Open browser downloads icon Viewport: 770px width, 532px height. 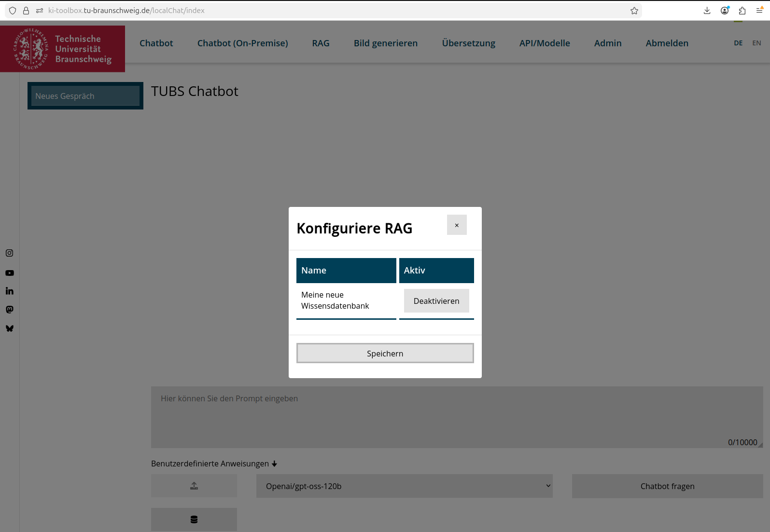707,11
